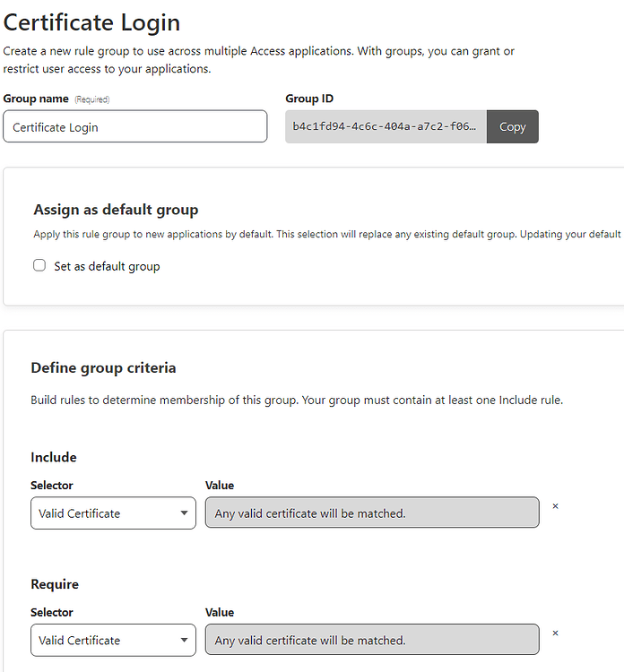Screen dimensions: 624x672
Task: Click the Include section heading
Action: (54, 457)
